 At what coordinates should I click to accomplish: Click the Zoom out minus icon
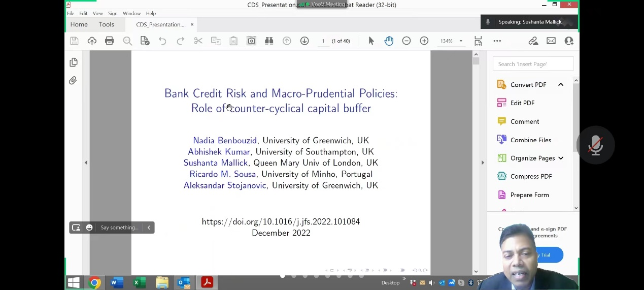point(406,41)
